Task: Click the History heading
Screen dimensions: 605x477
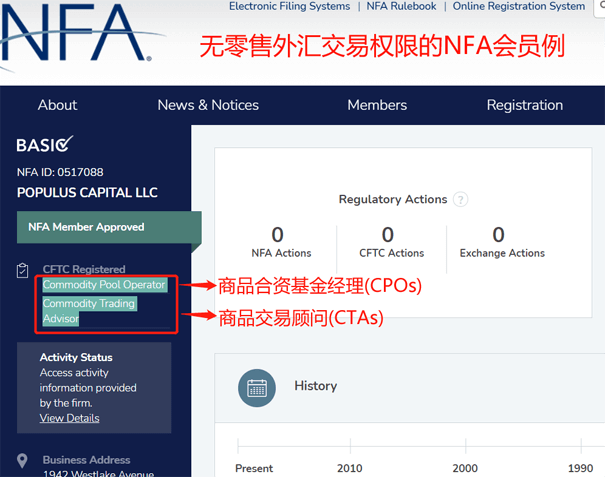Action: click(316, 386)
